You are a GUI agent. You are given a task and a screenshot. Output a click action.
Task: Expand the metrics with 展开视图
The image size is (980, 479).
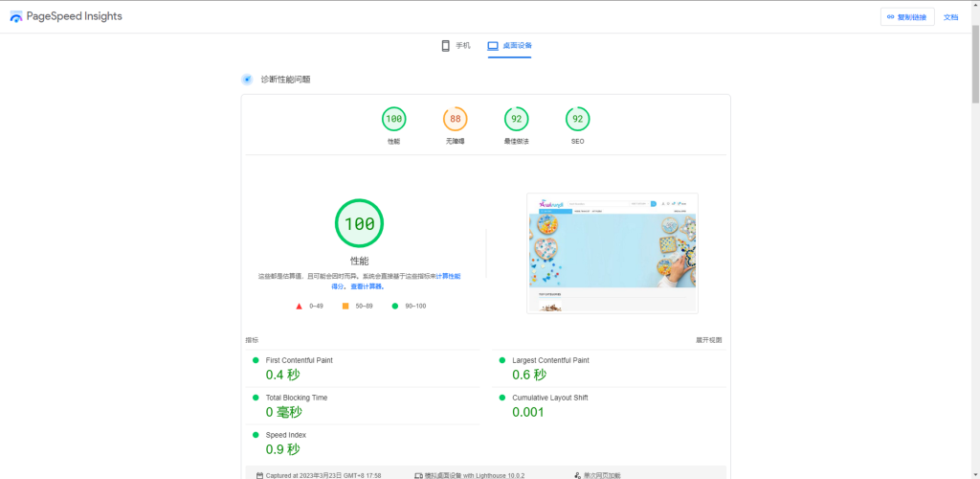[x=708, y=340]
